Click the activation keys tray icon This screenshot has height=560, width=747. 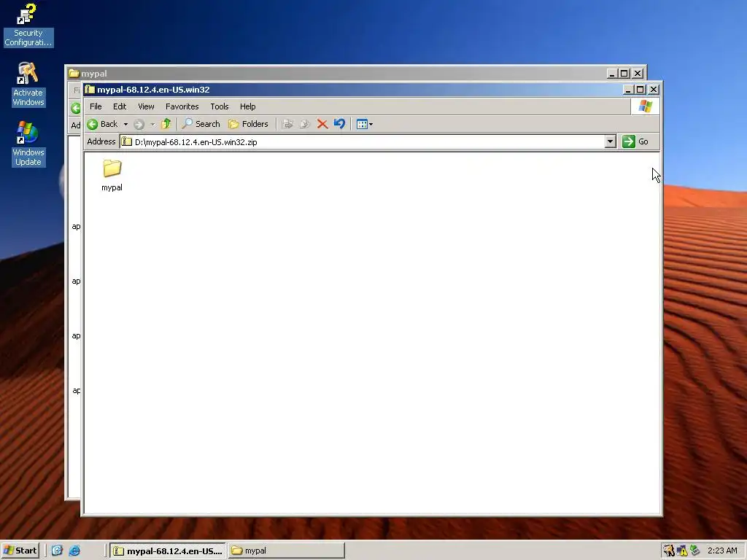point(669,551)
